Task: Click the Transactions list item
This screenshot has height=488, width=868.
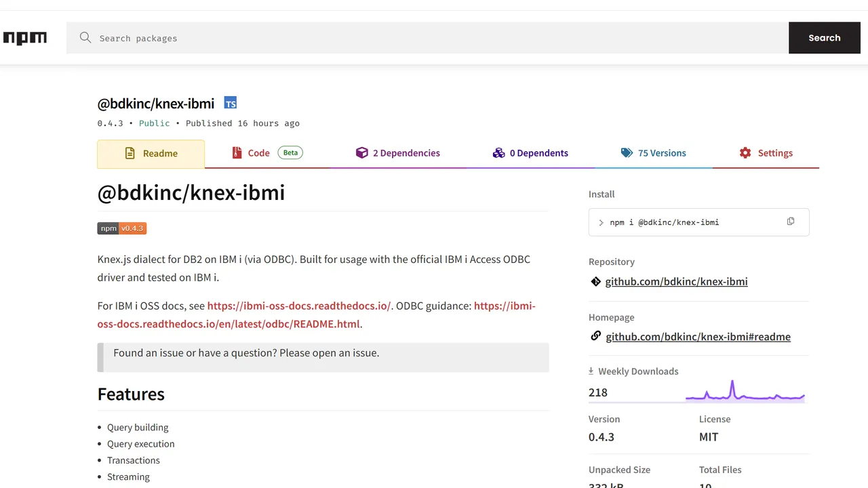Action: pos(134,460)
